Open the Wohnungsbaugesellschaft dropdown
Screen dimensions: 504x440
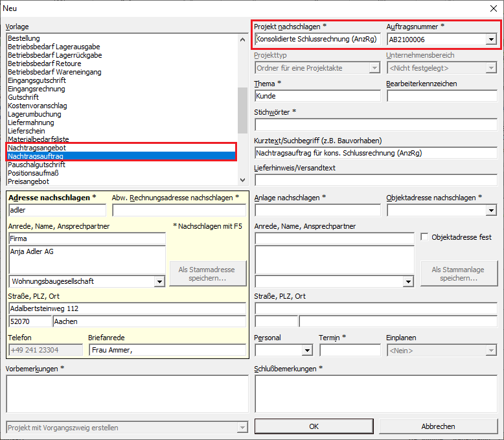(x=159, y=282)
